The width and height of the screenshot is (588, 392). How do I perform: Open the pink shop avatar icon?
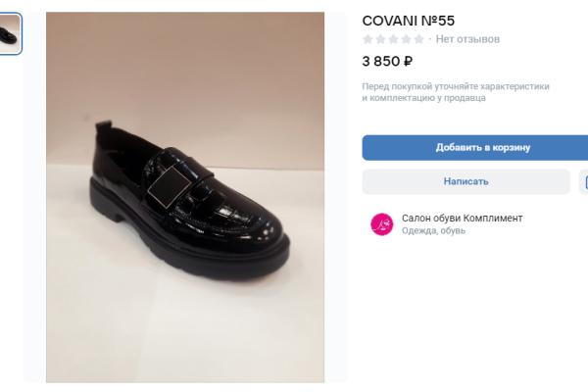point(381,224)
